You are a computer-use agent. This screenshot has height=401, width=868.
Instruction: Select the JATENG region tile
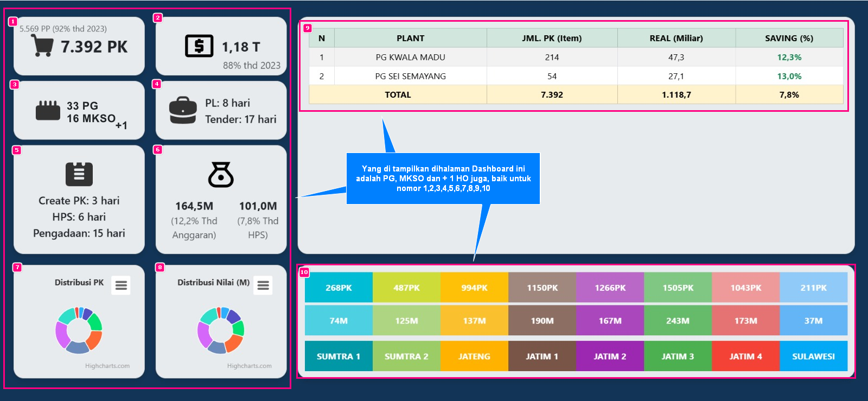(474, 356)
